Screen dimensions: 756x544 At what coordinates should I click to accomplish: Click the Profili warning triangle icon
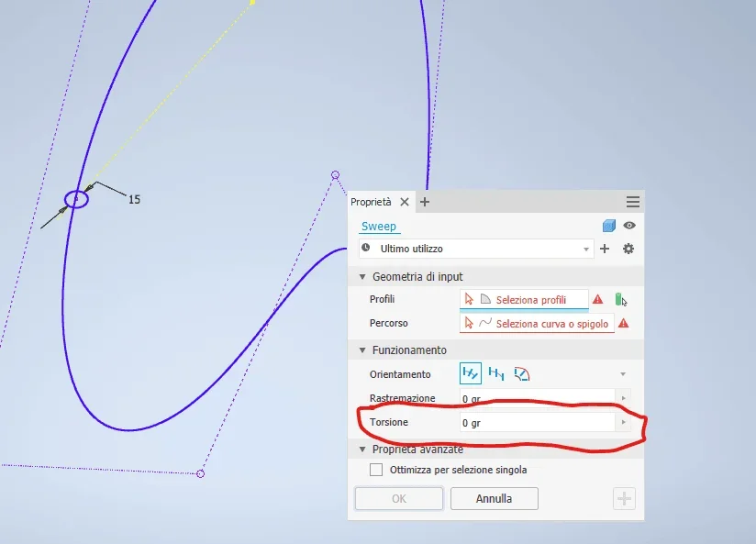point(598,299)
